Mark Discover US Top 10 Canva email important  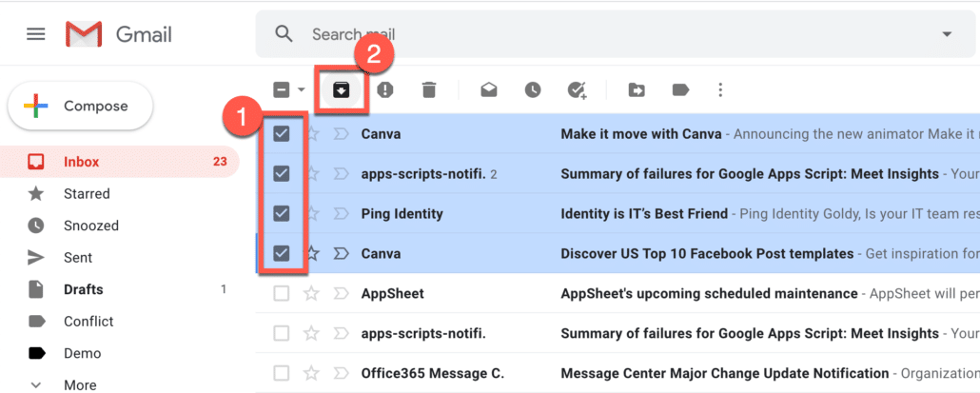pyautogui.click(x=341, y=254)
